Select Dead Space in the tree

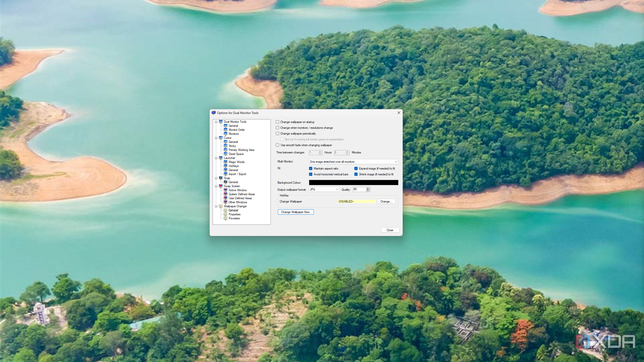236,154
